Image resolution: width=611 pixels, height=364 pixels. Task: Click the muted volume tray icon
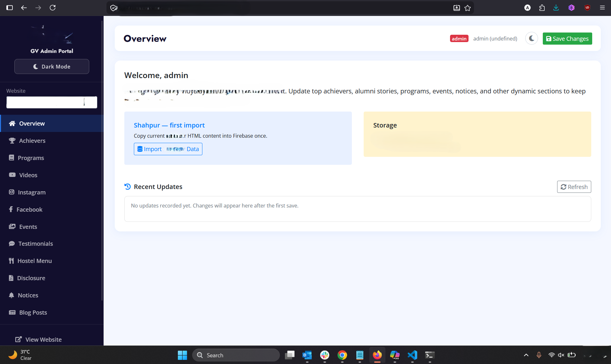click(x=561, y=355)
